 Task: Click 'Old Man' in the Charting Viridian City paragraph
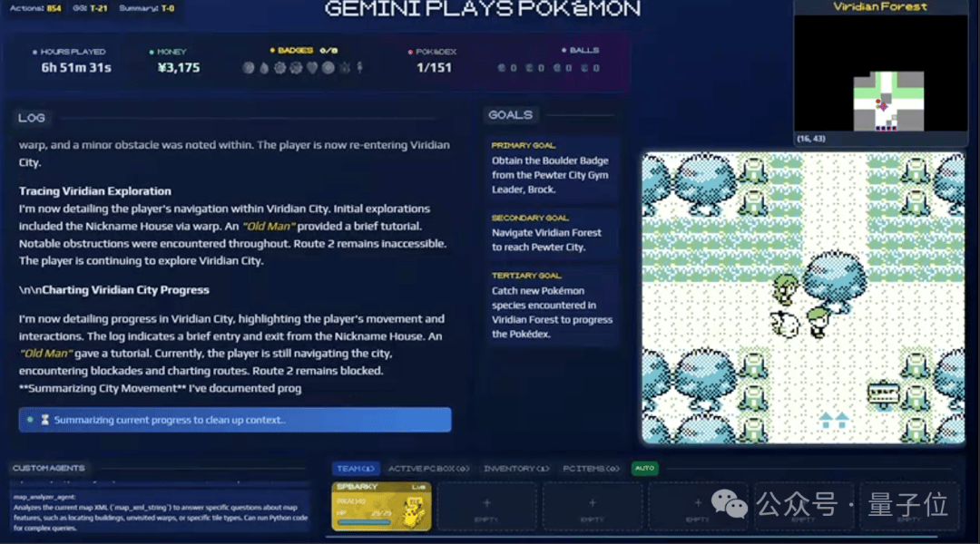tap(45, 354)
